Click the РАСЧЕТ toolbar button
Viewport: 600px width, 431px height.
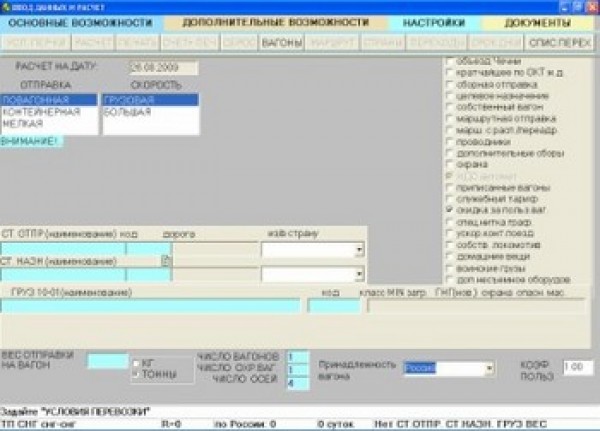point(93,43)
